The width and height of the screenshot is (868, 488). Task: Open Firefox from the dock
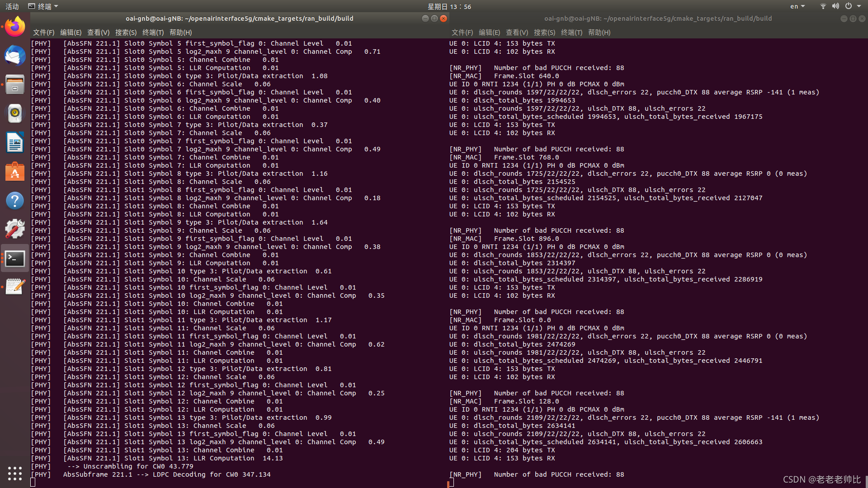(15, 27)
